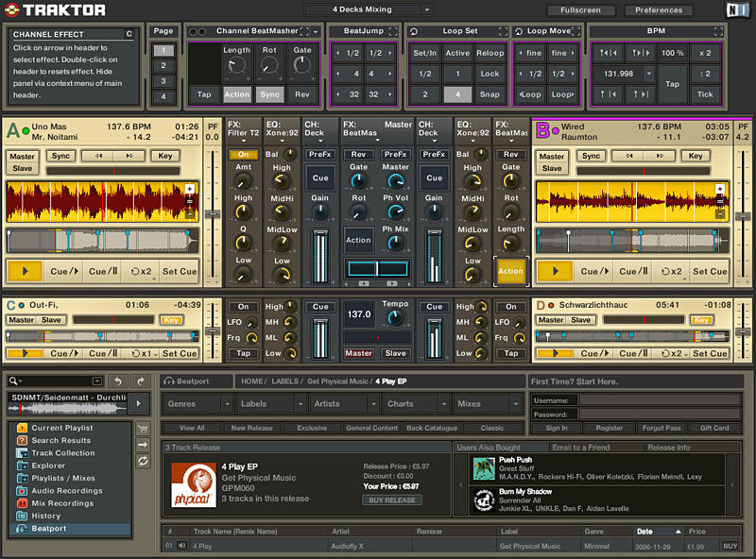The image size is (756, 559).
Task: Open the BPM value 131.998 dropdown
Action: point(649,74)
